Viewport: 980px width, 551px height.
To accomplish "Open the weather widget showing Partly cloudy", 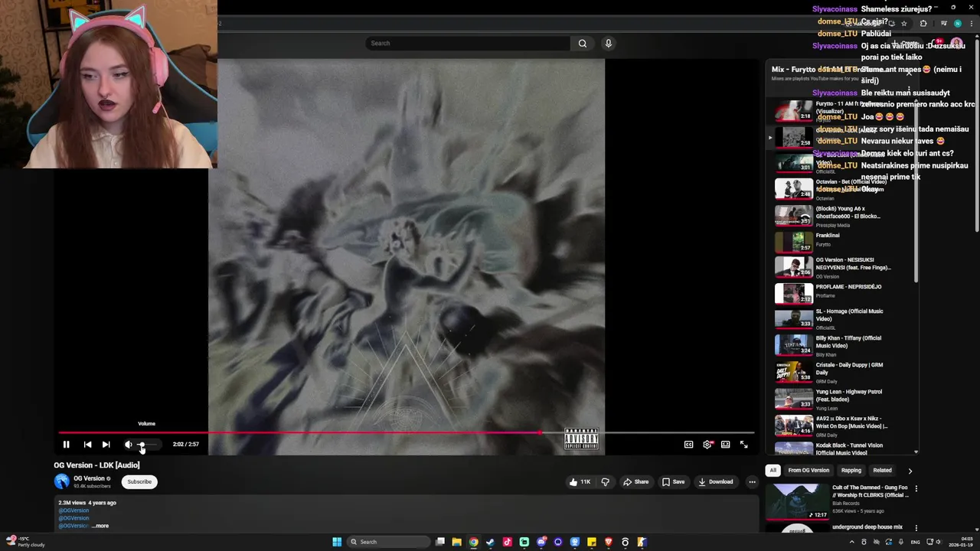I will (24, 542).
